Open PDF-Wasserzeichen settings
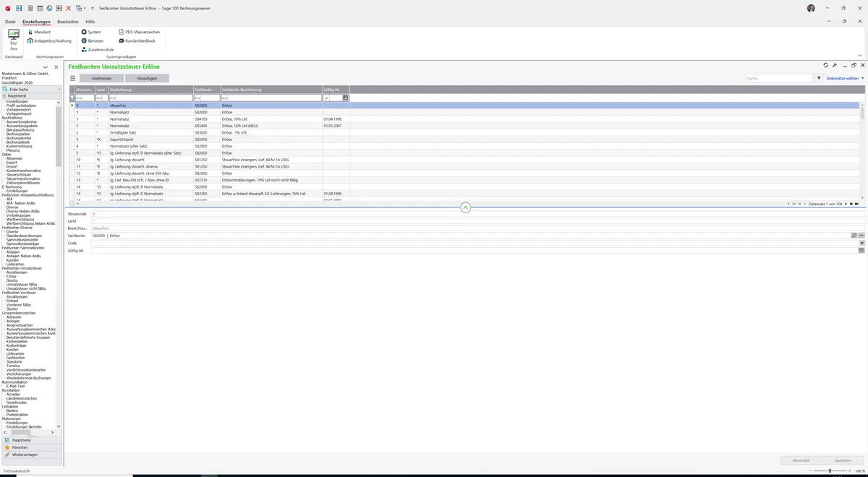868x477 pixels. point(139,32)
